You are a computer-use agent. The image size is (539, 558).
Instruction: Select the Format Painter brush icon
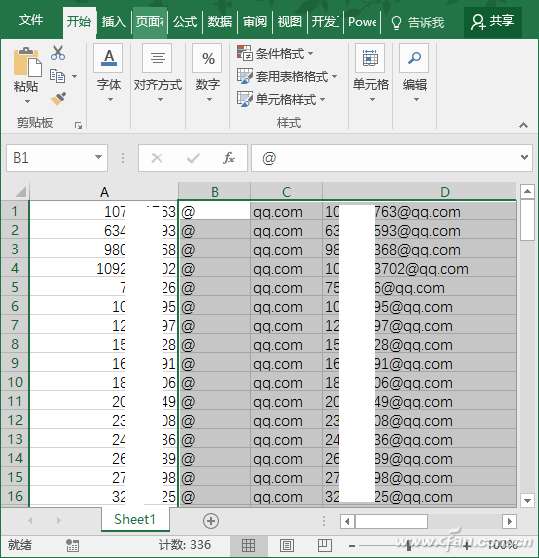(x=58, y=99)
